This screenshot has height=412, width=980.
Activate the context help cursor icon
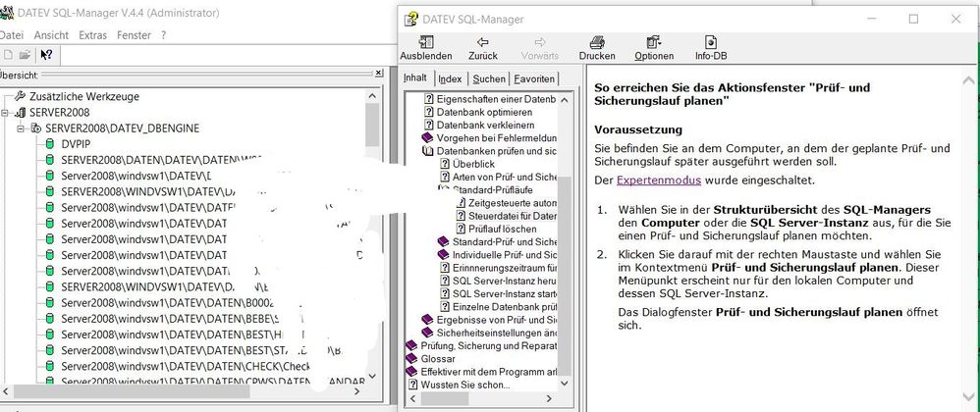pyautogui.click(x=46, y=54)
